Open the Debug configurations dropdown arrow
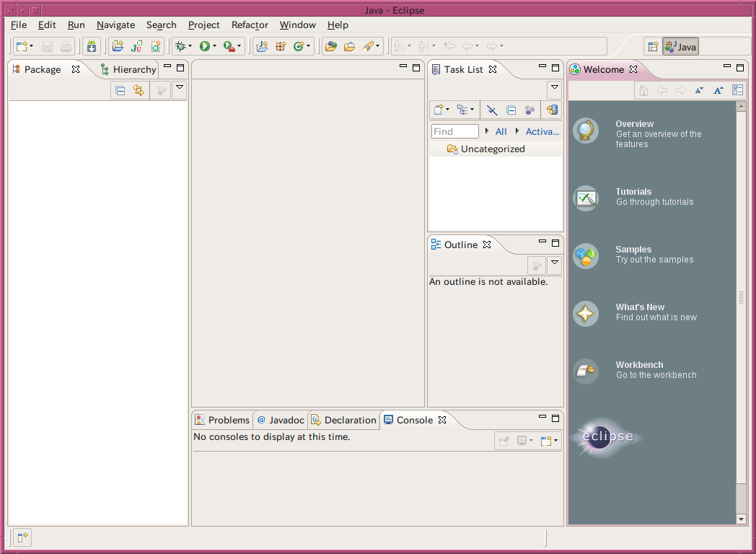This screenshot has height=554, width=756. coord(190,46)
